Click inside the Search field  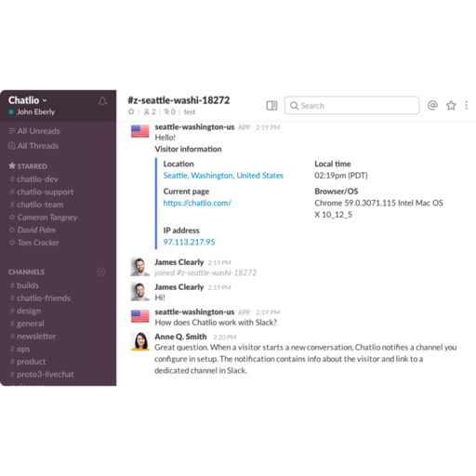tap(351, 106)
